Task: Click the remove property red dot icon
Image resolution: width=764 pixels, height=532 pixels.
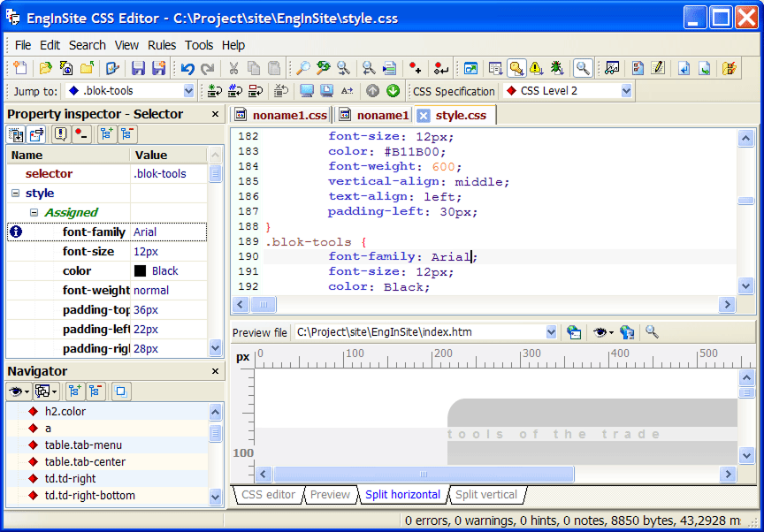Action: point(81,134)
